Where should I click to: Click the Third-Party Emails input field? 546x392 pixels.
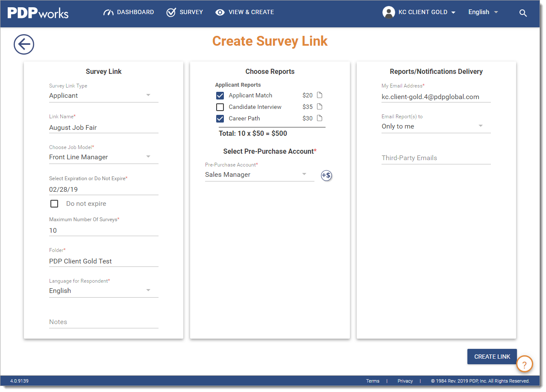(435, 158)
